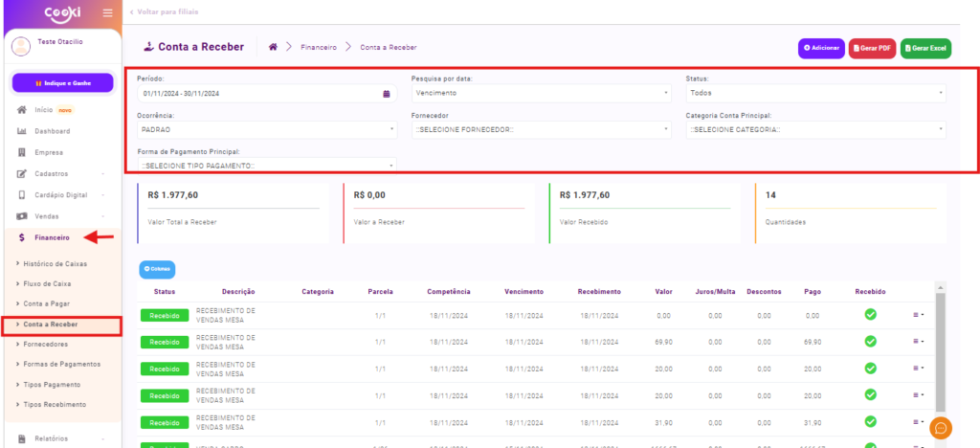
Task: Open the Categoria Conta Principal dropdown
Action: [x=815, y=129]
